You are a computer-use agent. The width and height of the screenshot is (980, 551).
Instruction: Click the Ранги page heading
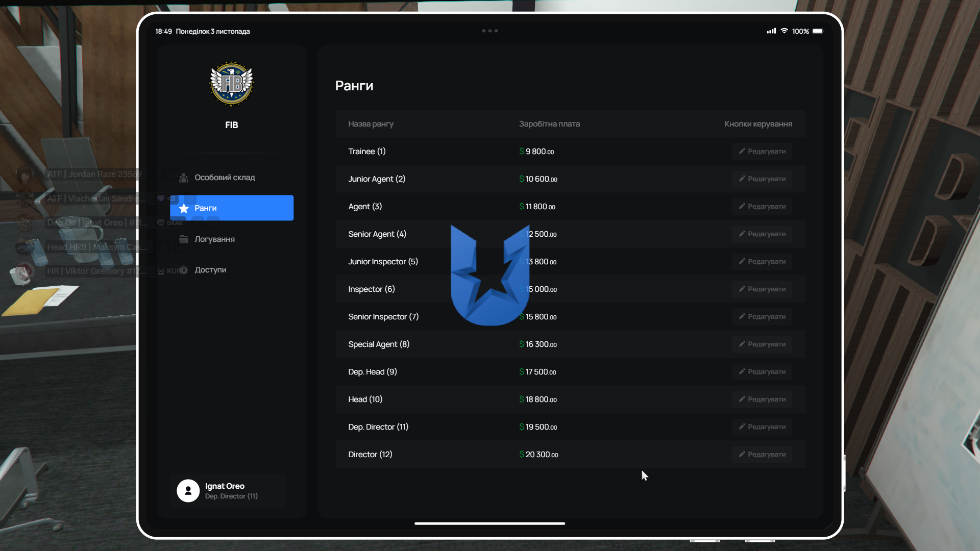pos(354,86)
